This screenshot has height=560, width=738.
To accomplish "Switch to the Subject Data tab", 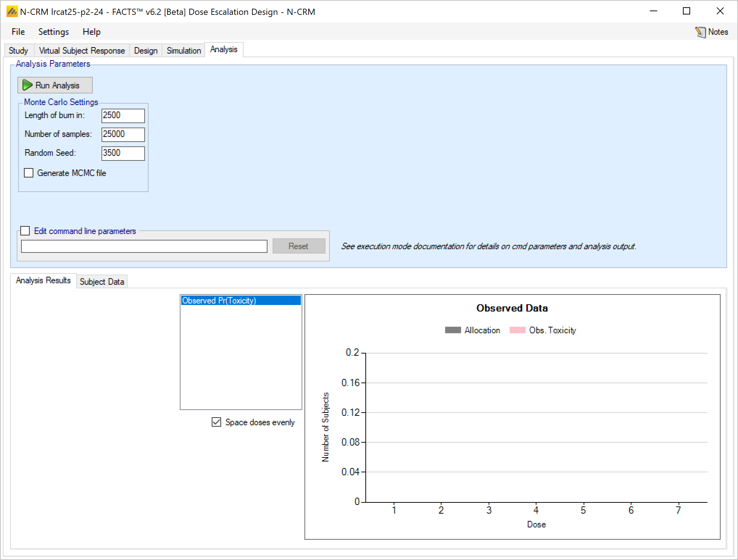I will coord(101,281).
